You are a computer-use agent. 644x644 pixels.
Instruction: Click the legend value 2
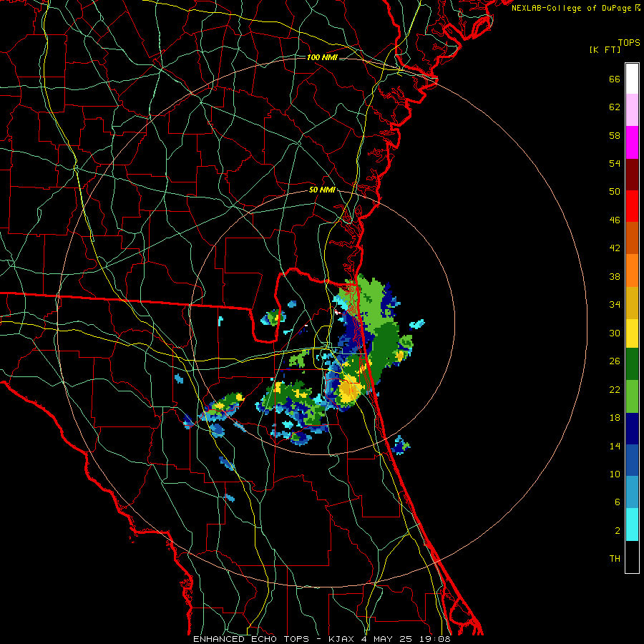click(618, 531)
